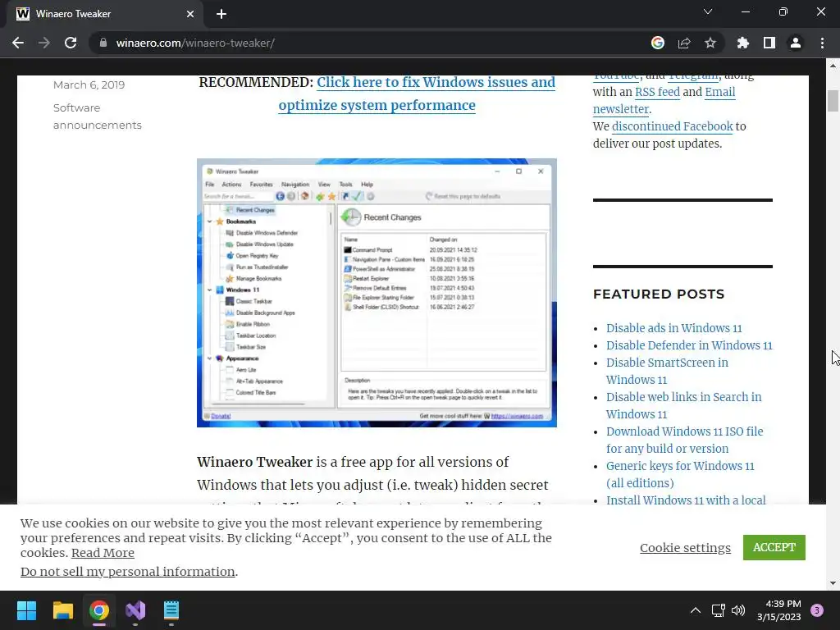Open network status tray icon

[x=718, y=610]
